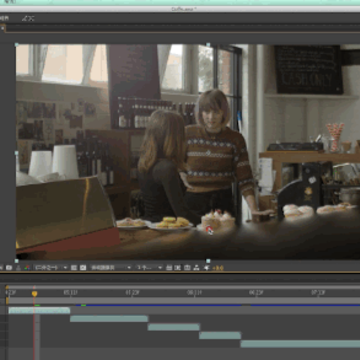Select the fourth layer bar in the timeline
Viewport: 360px width, 360px height.
[x=220, y=335]
